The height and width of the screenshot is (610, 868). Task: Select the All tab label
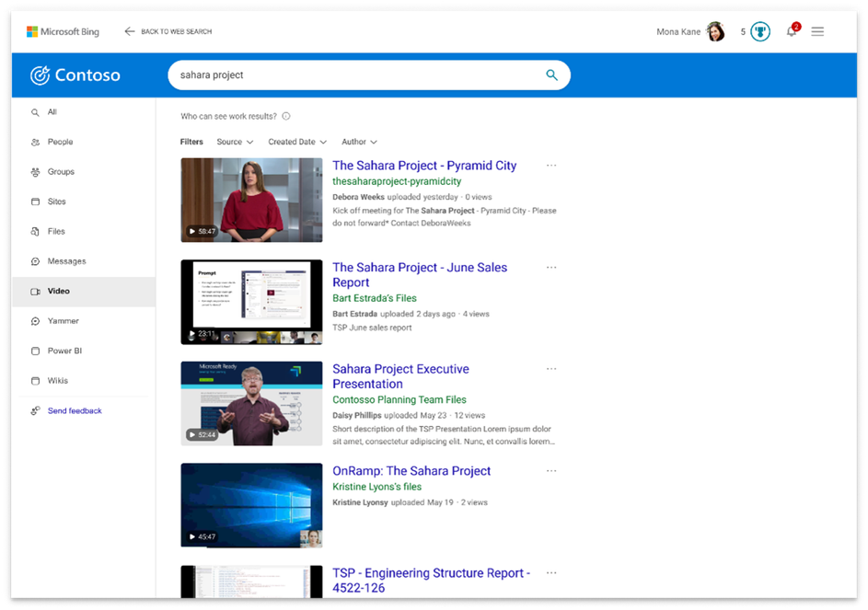[x=52, y=112]
